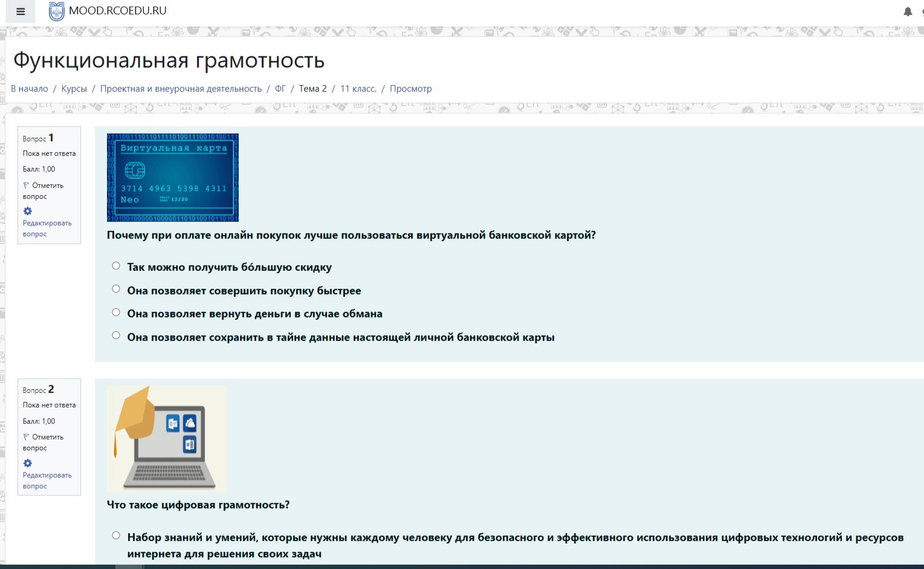Select answer 'Она позволяет совершить покупку быстрее'
The height and width of the screenshot is (569, 924).
pos(116,289)
